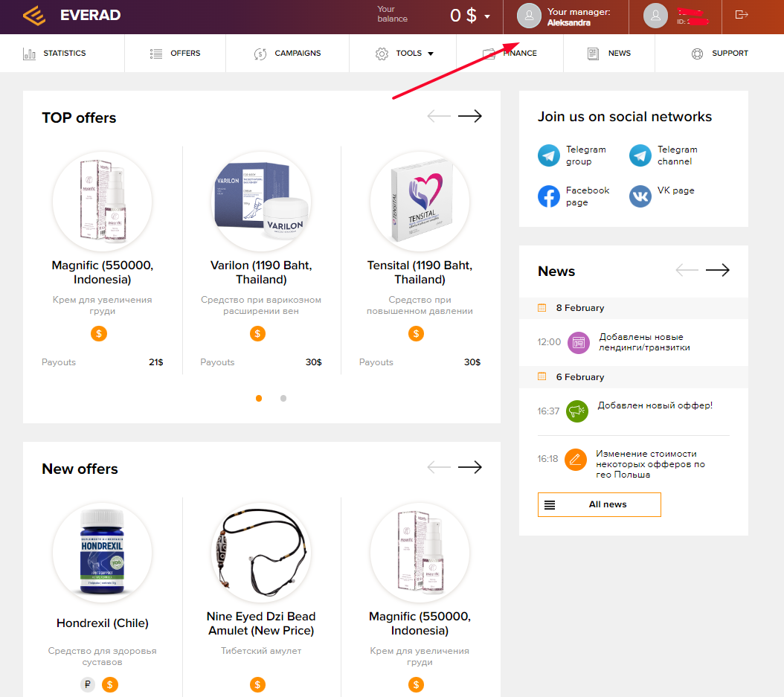784x697 pixels.
Task: Click the Tools gear icon
Action: [382, 54]
